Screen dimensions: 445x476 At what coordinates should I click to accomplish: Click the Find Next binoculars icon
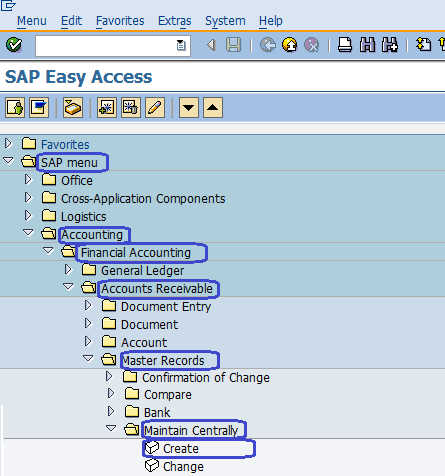tap(390, 45)
